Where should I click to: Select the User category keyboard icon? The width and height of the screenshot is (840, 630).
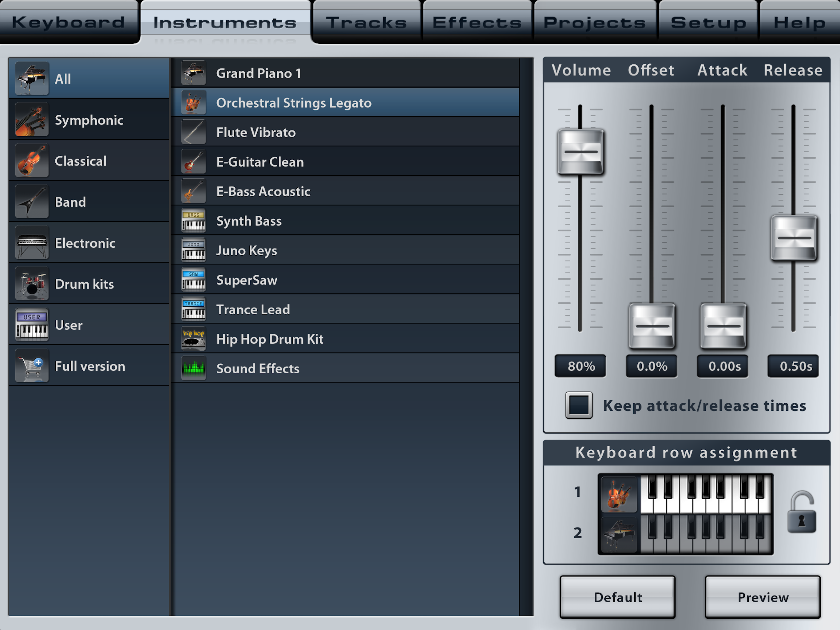32,325
